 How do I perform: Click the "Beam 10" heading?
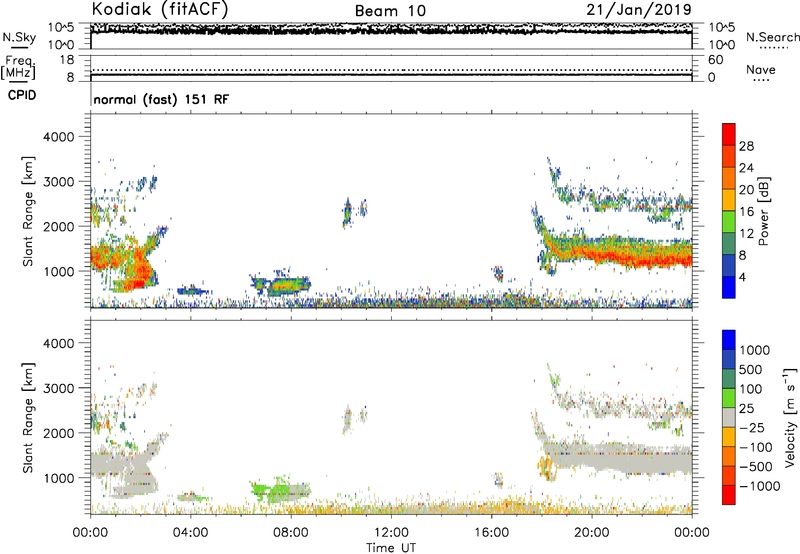click(390, 11)
